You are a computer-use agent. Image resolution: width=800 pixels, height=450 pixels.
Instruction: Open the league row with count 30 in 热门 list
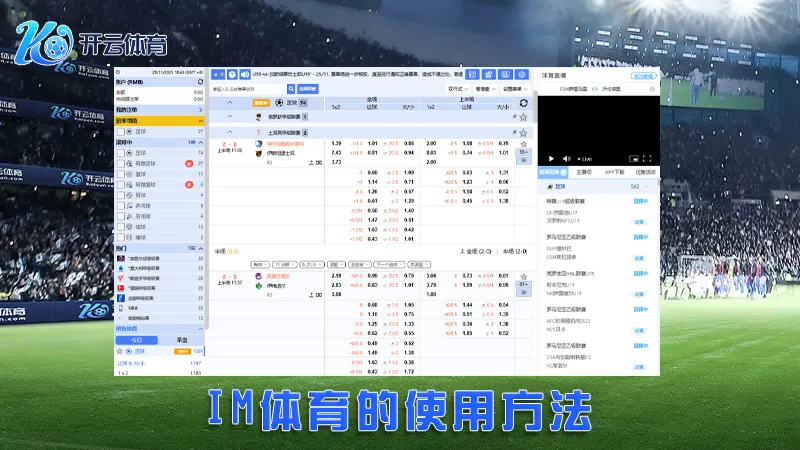pos(159,259)
